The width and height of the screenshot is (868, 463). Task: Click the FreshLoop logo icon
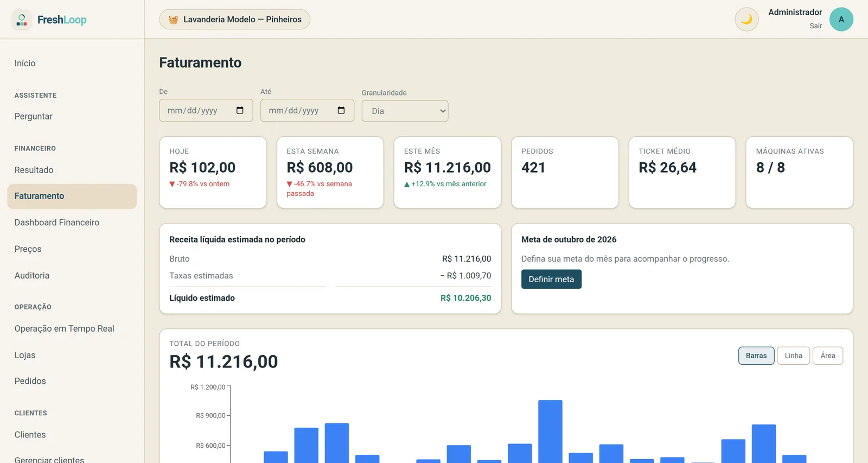(22, 20)
